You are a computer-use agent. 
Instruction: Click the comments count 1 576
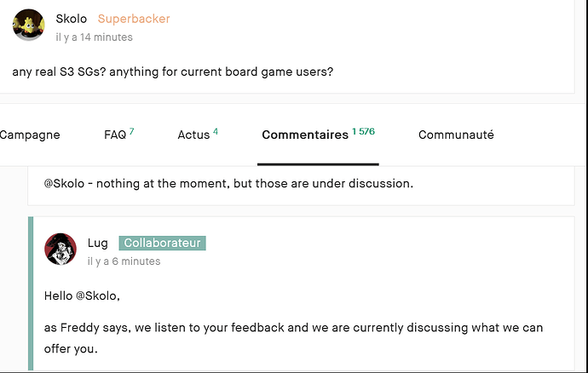click(363, 131)
